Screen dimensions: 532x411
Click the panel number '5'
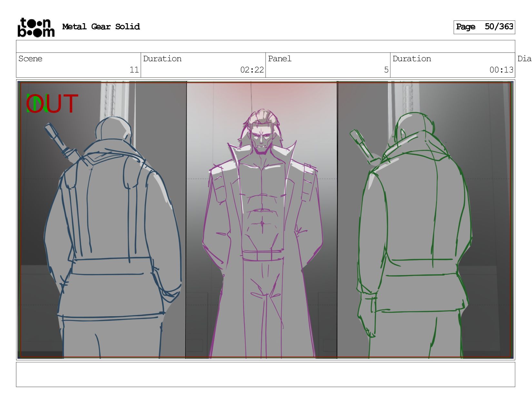point(386,70)
